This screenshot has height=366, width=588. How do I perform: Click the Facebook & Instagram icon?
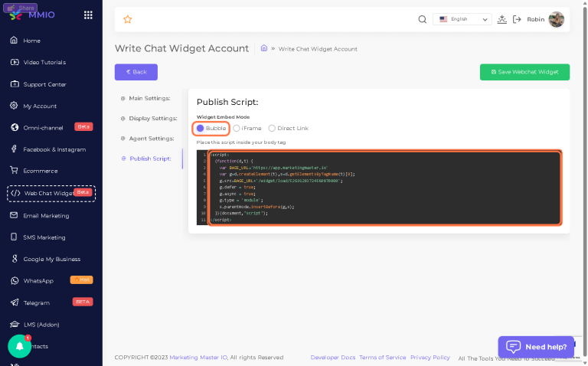[14, 149]
